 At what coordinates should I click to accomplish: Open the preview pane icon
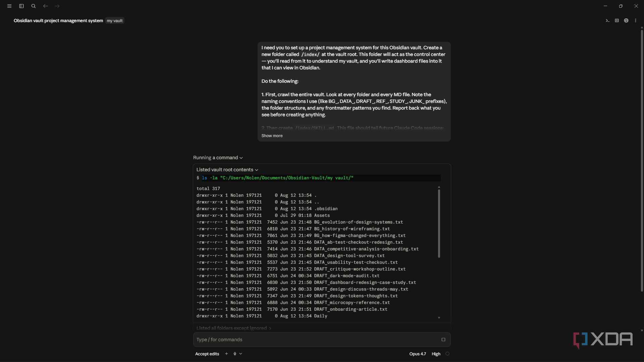point(617,20)
